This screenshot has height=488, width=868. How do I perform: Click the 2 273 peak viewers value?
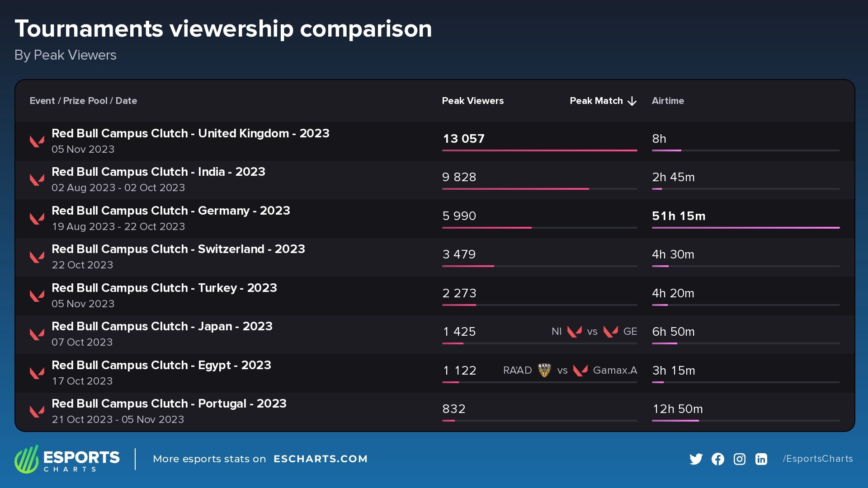(x=459, y=293)
